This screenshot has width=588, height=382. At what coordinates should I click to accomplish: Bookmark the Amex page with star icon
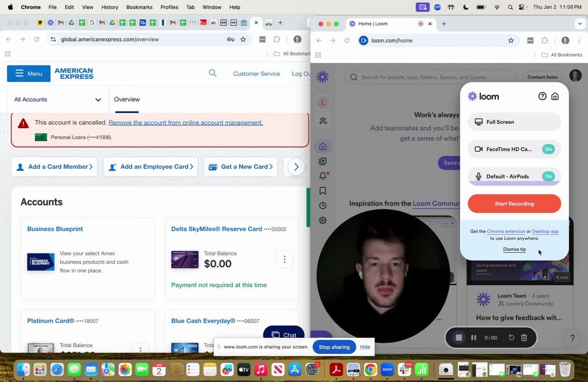pos(243,40)
